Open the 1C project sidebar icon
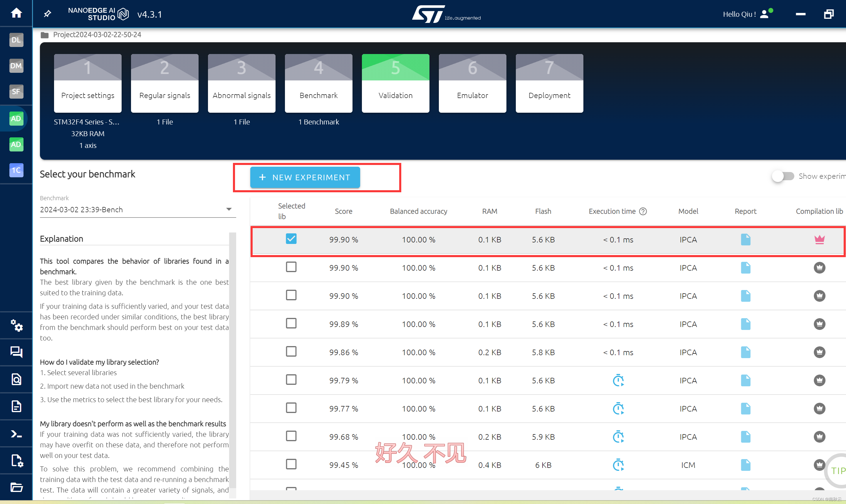 pos(16,170)
